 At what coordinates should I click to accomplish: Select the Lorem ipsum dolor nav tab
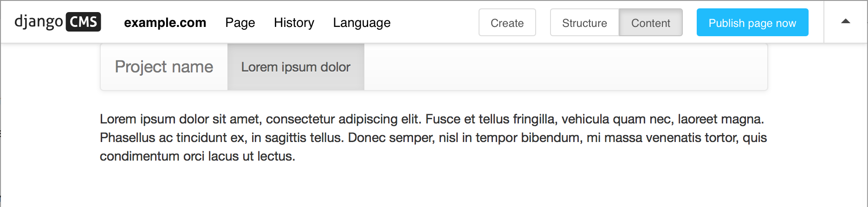pos(296,67)
